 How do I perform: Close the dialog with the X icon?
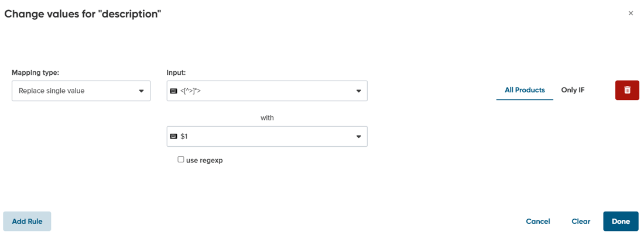pos(631,13)
